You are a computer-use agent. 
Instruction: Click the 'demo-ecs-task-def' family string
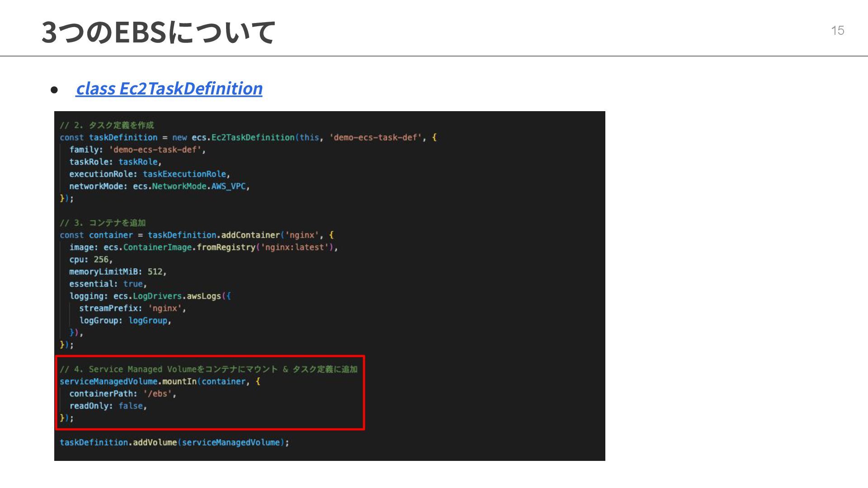click(x=156, y=150)
